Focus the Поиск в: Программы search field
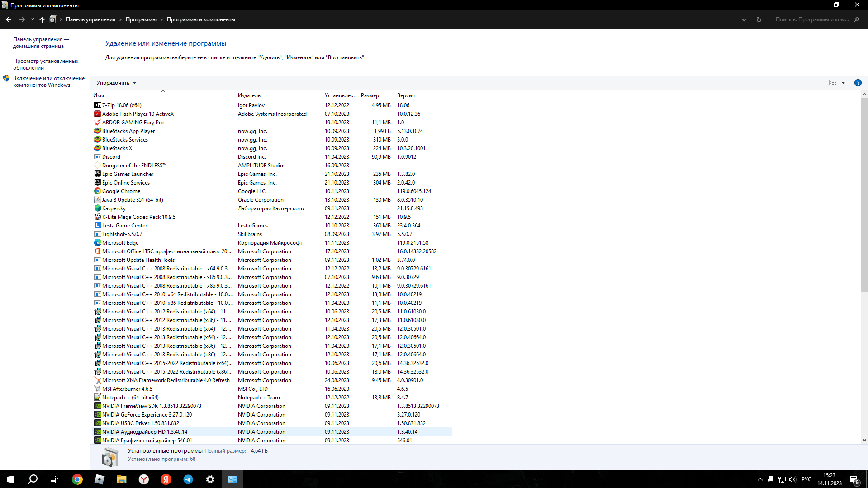 pyautogui.click(x=816, y=19)
